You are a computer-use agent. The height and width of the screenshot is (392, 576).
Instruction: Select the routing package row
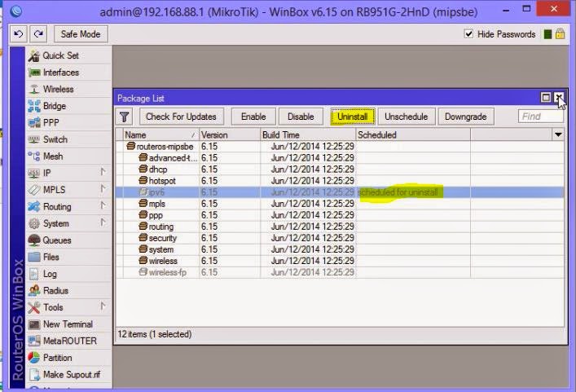(340, 227)
